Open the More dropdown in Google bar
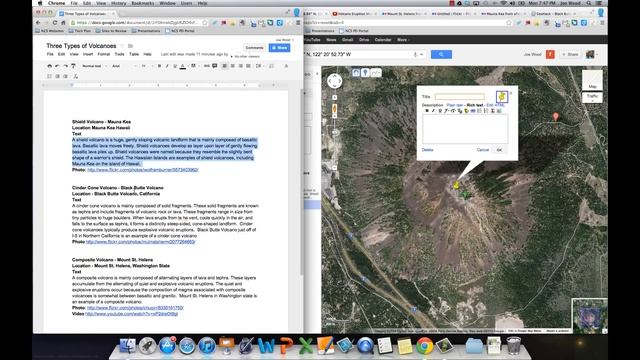The width and height of the screenshot is (640, 360). (x=403, y=40)
